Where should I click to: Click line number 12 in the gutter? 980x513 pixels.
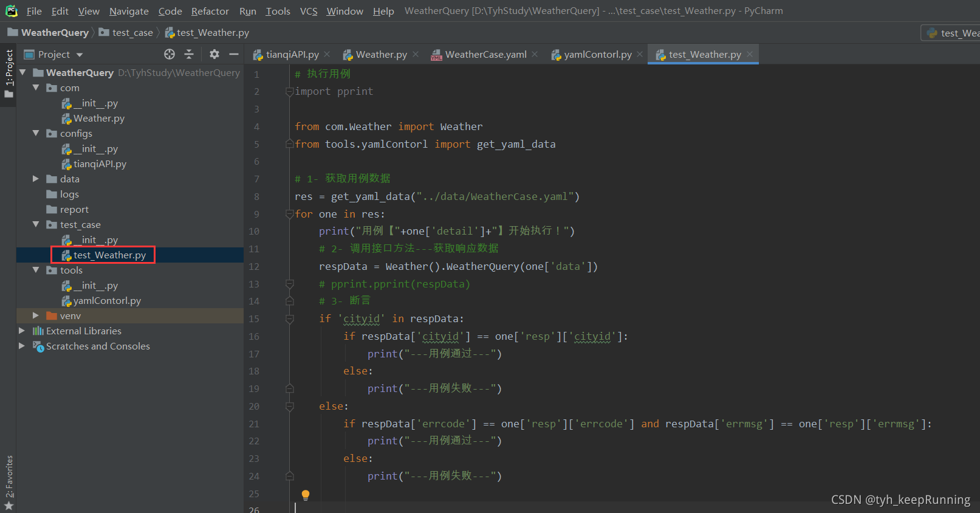pos(254,266)
